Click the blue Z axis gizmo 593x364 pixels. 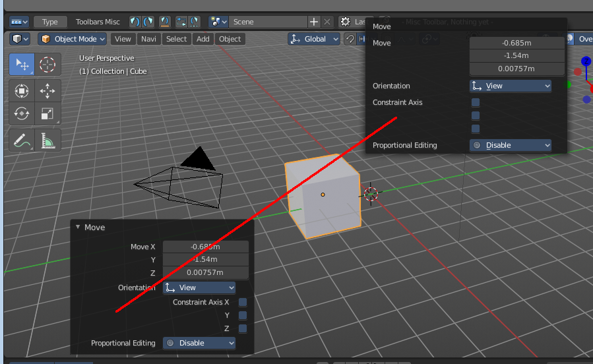pos(586,61)
